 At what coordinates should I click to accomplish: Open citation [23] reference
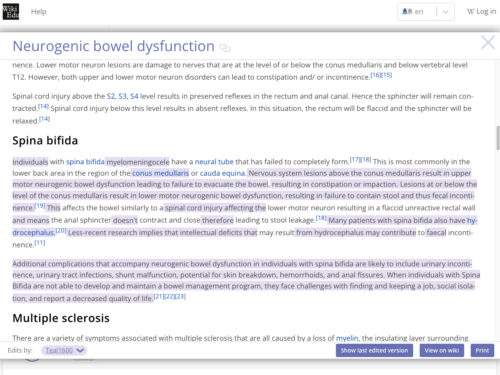pyautogui.click(x=180, y=296)
